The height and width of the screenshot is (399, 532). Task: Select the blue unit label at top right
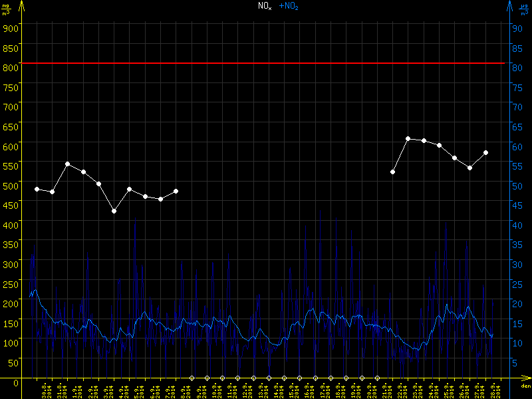[522, 9]
